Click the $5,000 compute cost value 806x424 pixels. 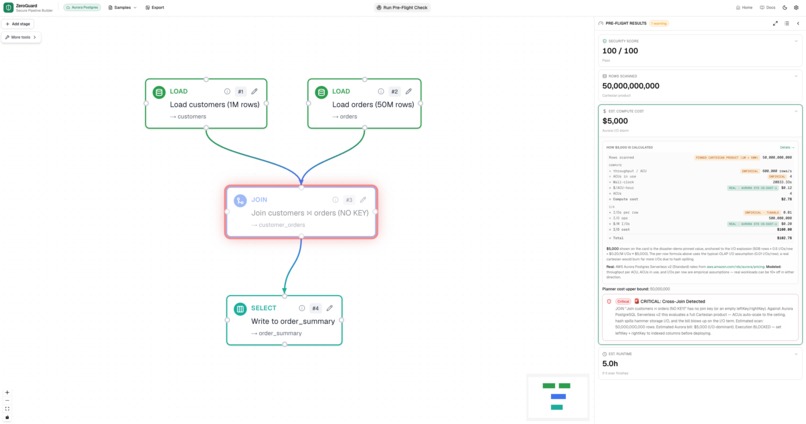pyautogui.click(x=615, y=121)
